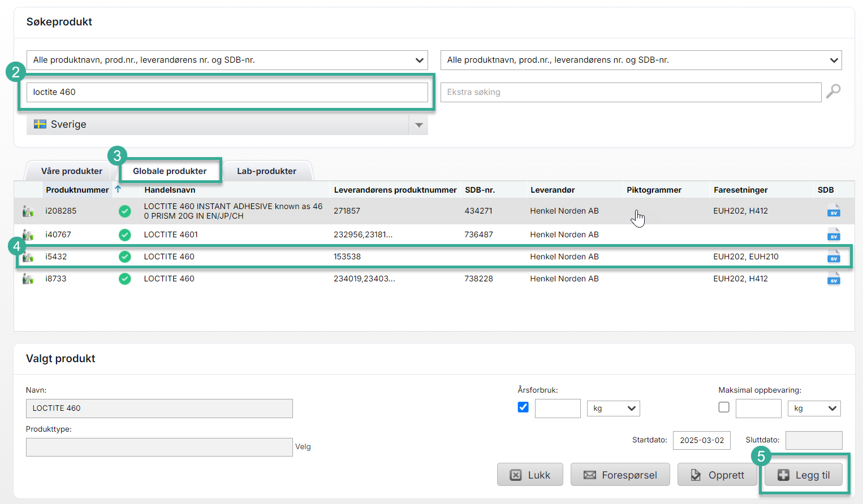Viewport: 863px width, 504px height.
Task: Click the Opprett button
Action: click(x=717, y=475)
